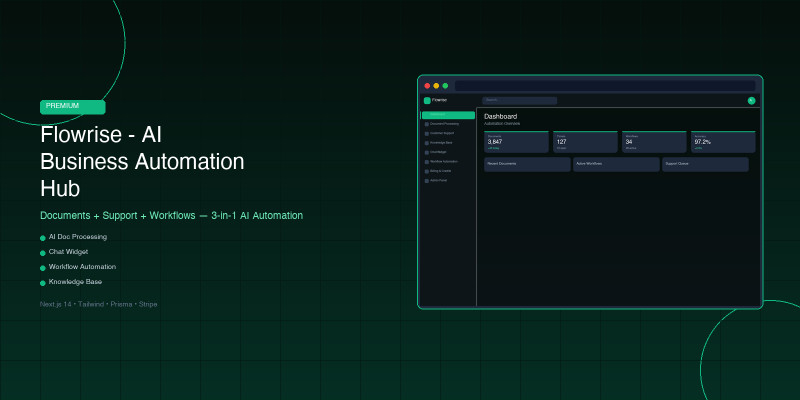Click the Flowrise logo icon in sidebar
The width and height of the screenshot is (800, 400).
point(427,100)
